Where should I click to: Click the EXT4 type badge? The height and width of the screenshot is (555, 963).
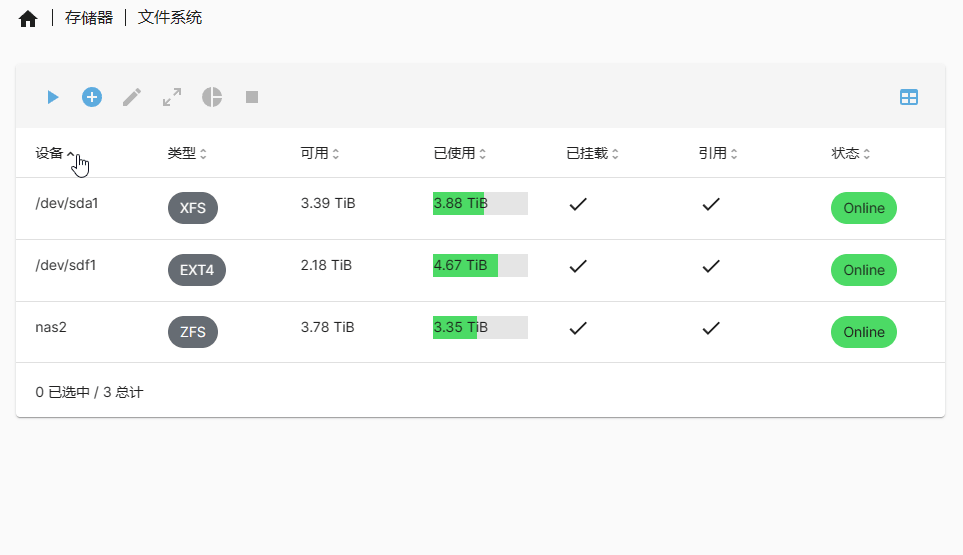pos(197,270)
